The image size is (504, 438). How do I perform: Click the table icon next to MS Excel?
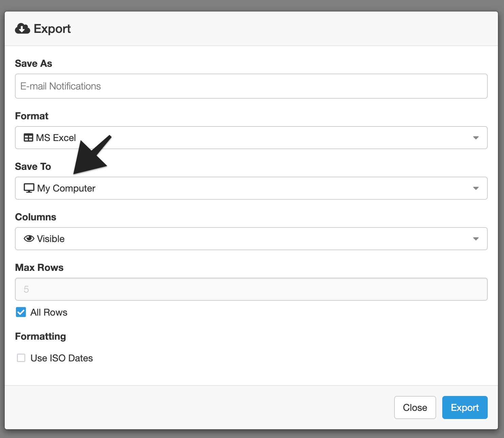28,138
